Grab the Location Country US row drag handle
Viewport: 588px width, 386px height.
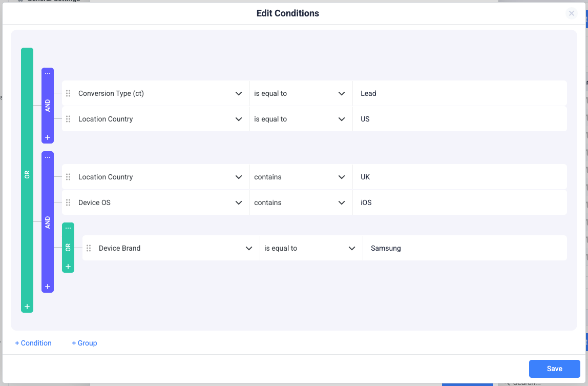[68, 119]
